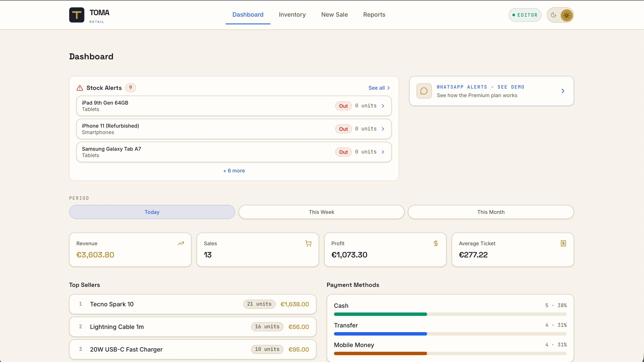Click the Top Sellers heading
This screenshot has height=362, width=644.
point(84,285)
